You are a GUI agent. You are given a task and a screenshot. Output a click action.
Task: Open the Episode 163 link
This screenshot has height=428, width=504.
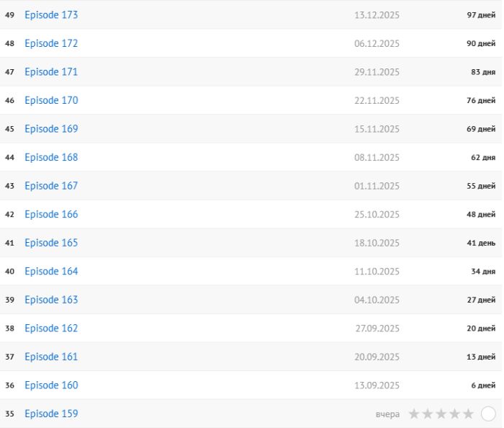point(51,300)
